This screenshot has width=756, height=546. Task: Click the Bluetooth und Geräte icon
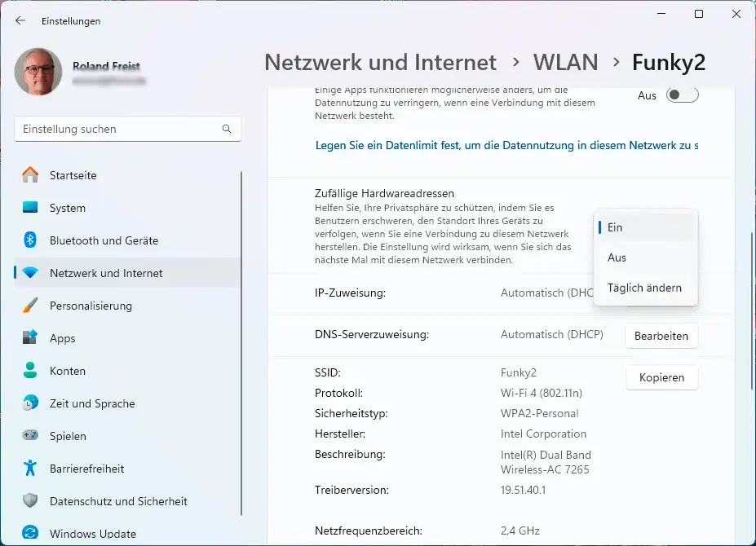point(30,240)
